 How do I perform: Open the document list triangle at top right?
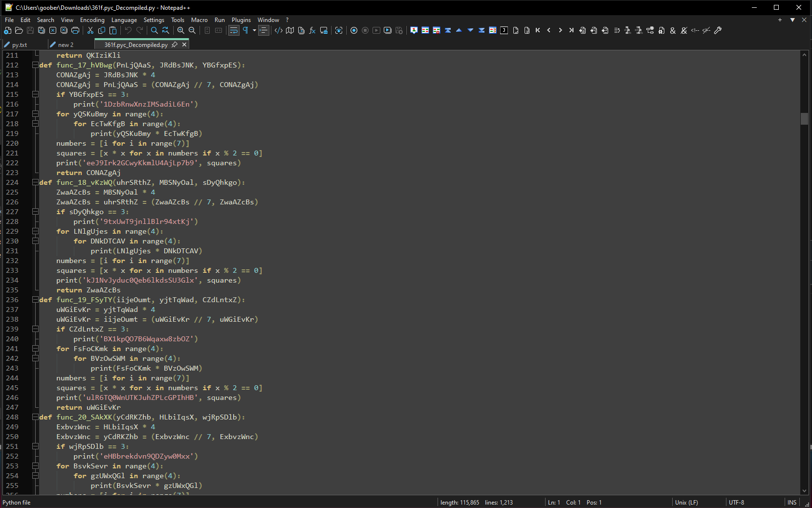coord(792,20)
